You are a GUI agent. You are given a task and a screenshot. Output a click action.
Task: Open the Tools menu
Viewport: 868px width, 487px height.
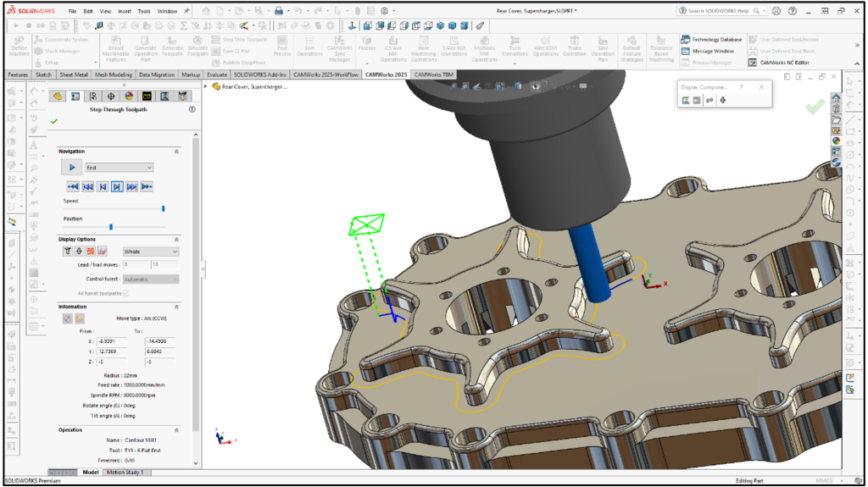[x=144, y=11]
